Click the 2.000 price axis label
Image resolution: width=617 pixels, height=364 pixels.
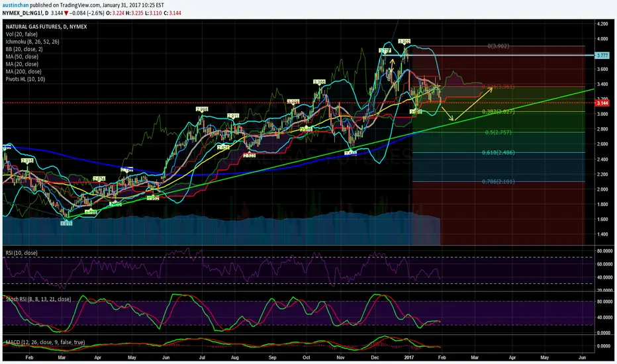[602, 189]
